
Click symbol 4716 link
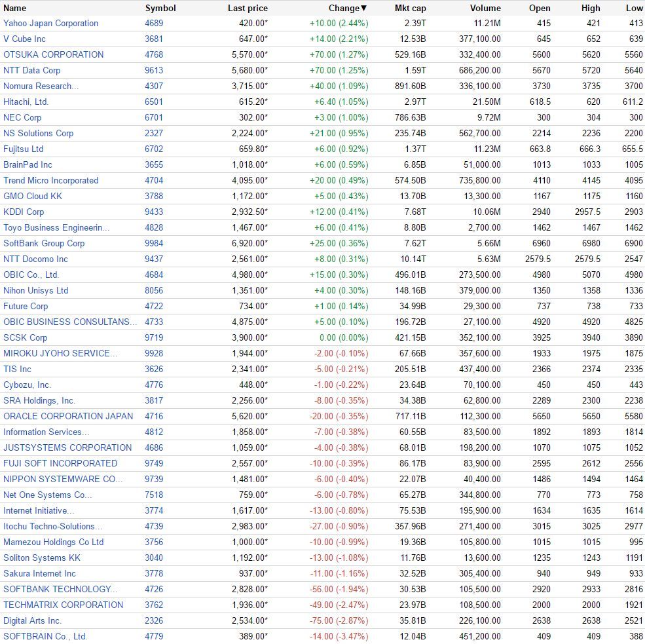click(x=154, y=417)
